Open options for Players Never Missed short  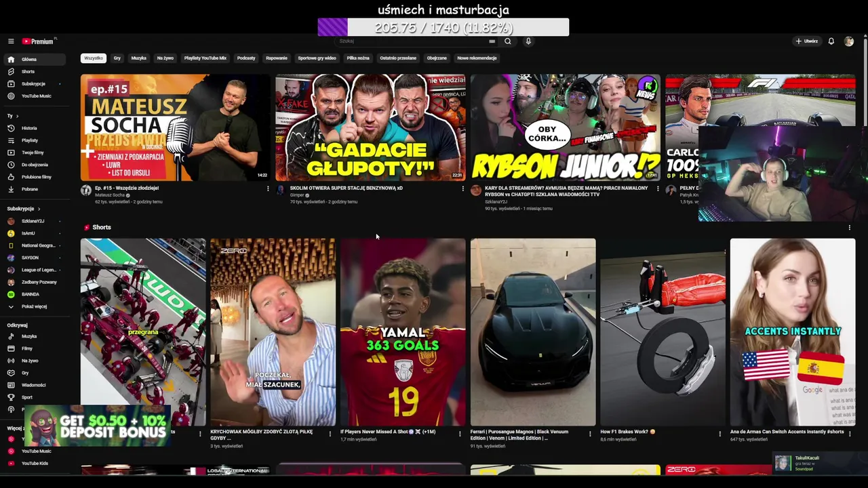[460, 433]
